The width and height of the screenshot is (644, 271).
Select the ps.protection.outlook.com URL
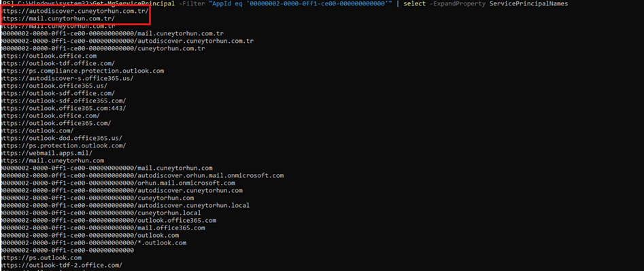(x=64, y=145)
